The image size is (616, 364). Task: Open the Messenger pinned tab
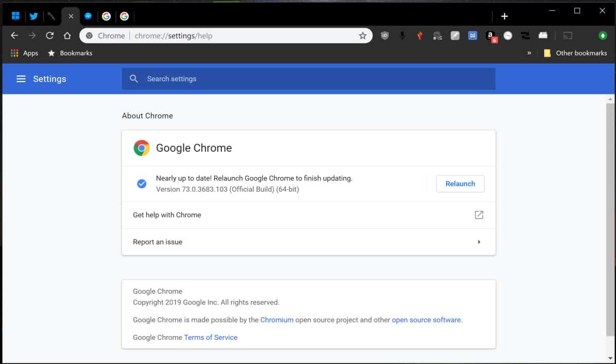(88, 16)
